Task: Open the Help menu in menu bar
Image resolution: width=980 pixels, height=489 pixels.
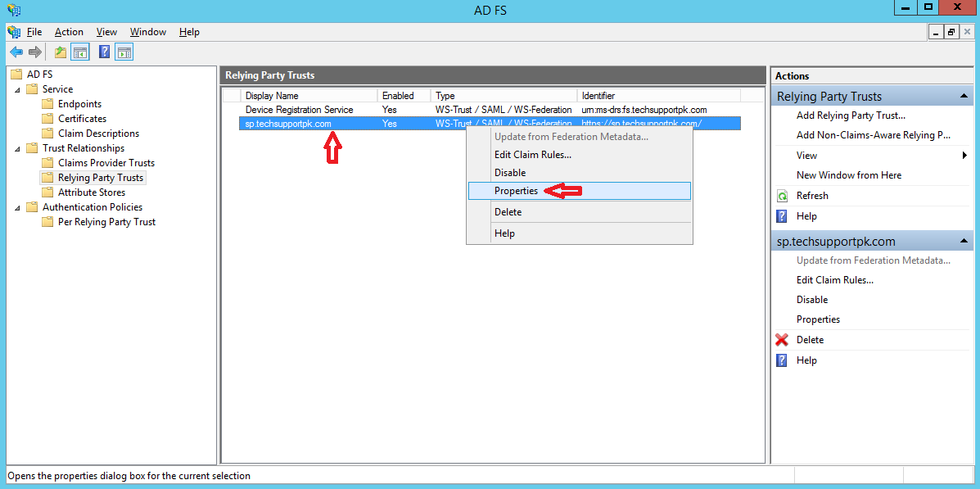Action: (189, 31)
